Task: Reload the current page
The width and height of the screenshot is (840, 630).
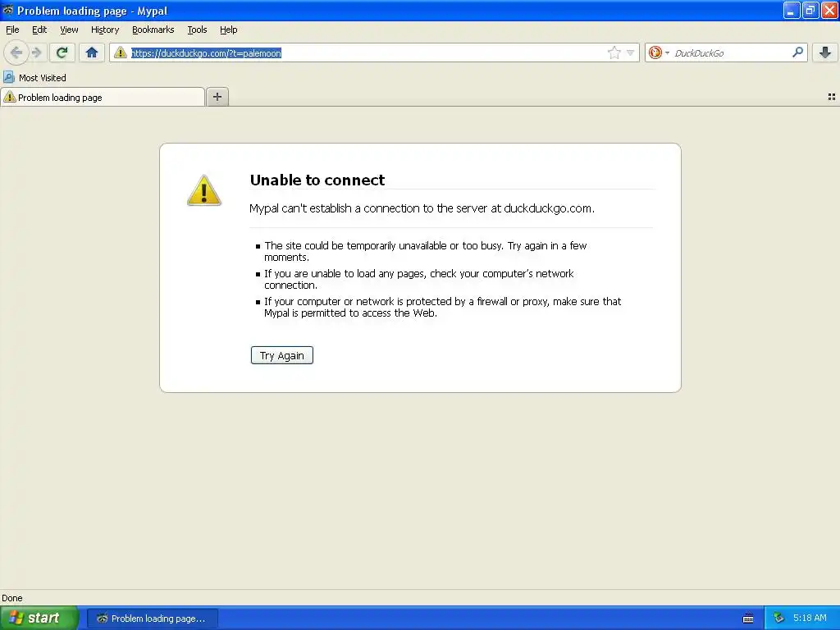Action: point(62,52)
